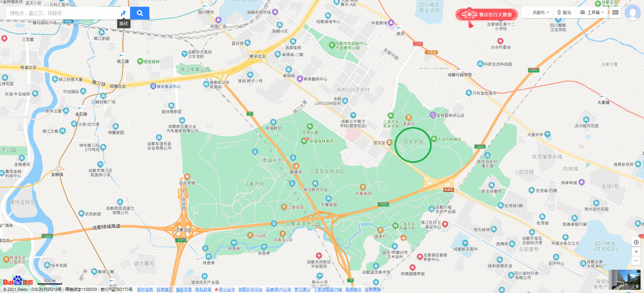This screenshot has width=644, height=293.
Task: Toggle the 路况 traffic layer
Action: 564,12
